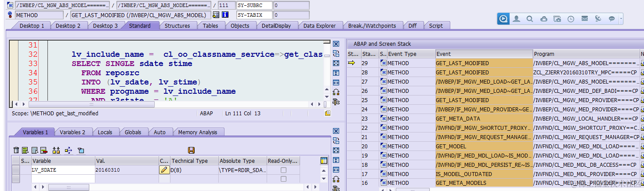Click the save icon in variables toolbar

pyautogui.click(x=191, y=151)
